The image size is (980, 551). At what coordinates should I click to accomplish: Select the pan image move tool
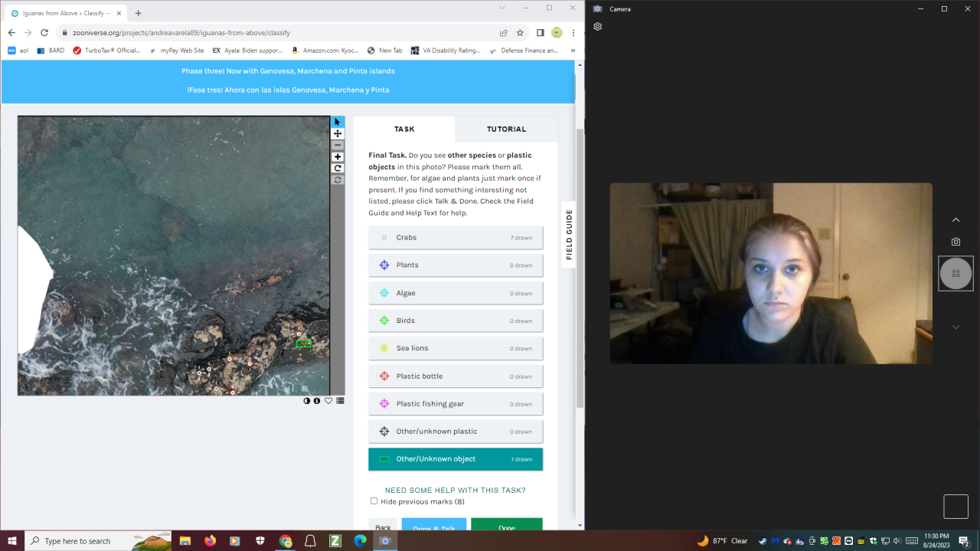pos(338,133)
